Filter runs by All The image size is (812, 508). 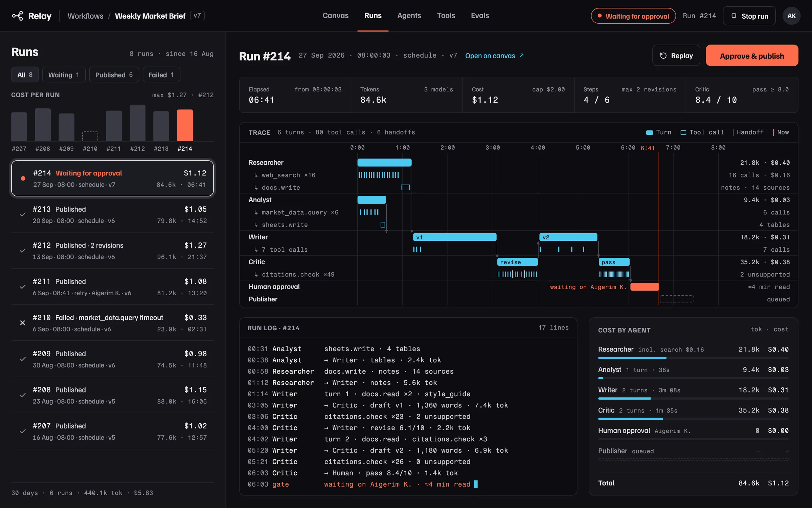25,75
